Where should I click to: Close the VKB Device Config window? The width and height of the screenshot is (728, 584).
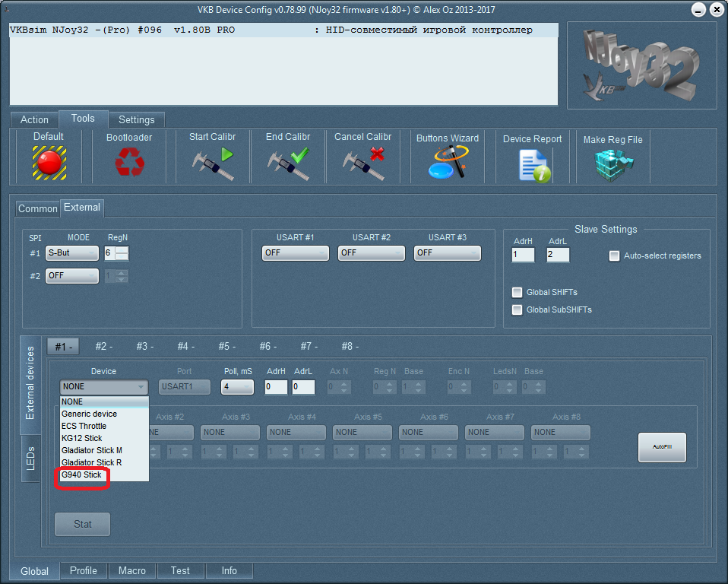tap(717, 10)
